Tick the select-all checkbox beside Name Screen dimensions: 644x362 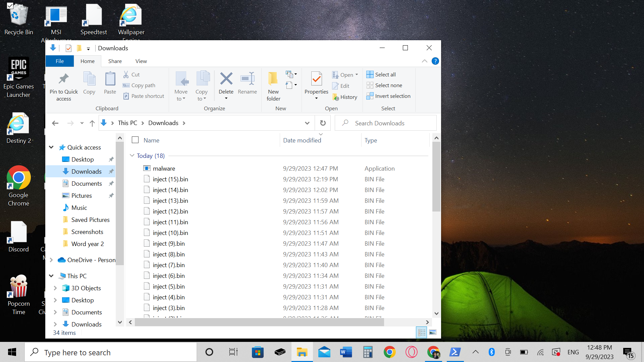click(135, 140)
